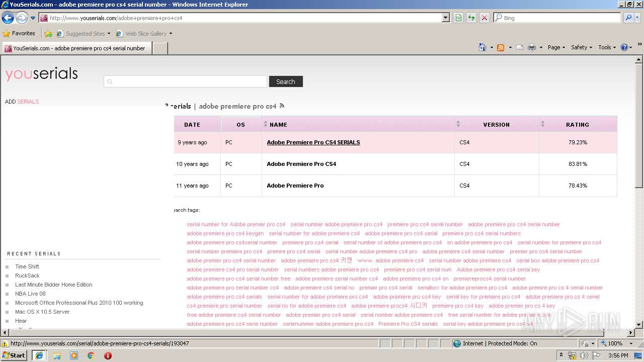Open RuckSack in Recent Serials
644x362 pixels.
pyautogui.click(x=27, y=276)
